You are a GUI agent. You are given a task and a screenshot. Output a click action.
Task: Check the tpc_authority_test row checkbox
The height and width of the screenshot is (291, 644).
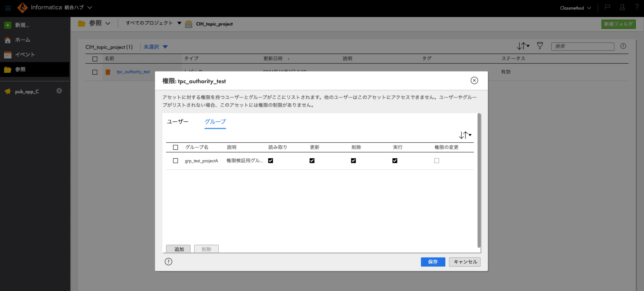tap(95, 72)
